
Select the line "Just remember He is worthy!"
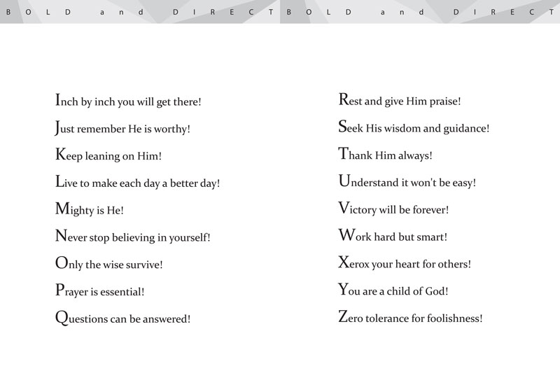tap(122, 128)
